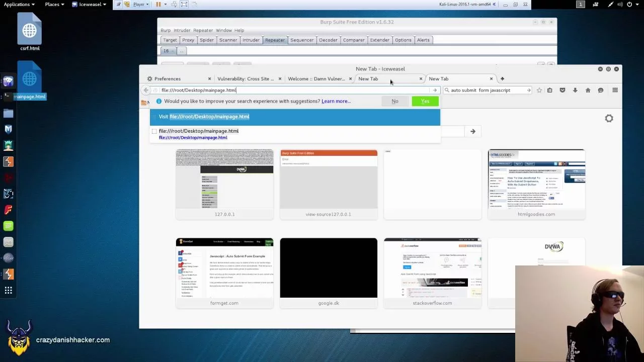This screenshot has height=362, width=644.
Task: Expand the Places menu in the top panel
Action: pos(54,5)
